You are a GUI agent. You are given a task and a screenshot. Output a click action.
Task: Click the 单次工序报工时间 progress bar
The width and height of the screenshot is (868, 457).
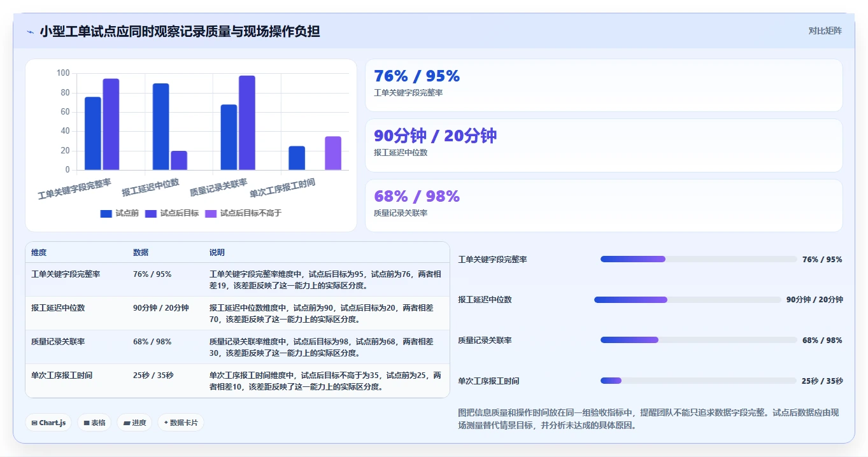(x=699, y=381)
